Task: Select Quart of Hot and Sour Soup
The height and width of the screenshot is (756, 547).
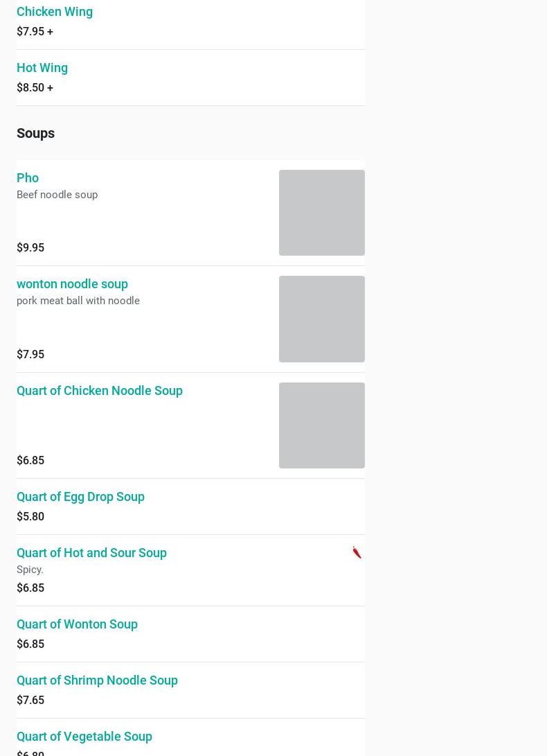Action: [91, 553]
